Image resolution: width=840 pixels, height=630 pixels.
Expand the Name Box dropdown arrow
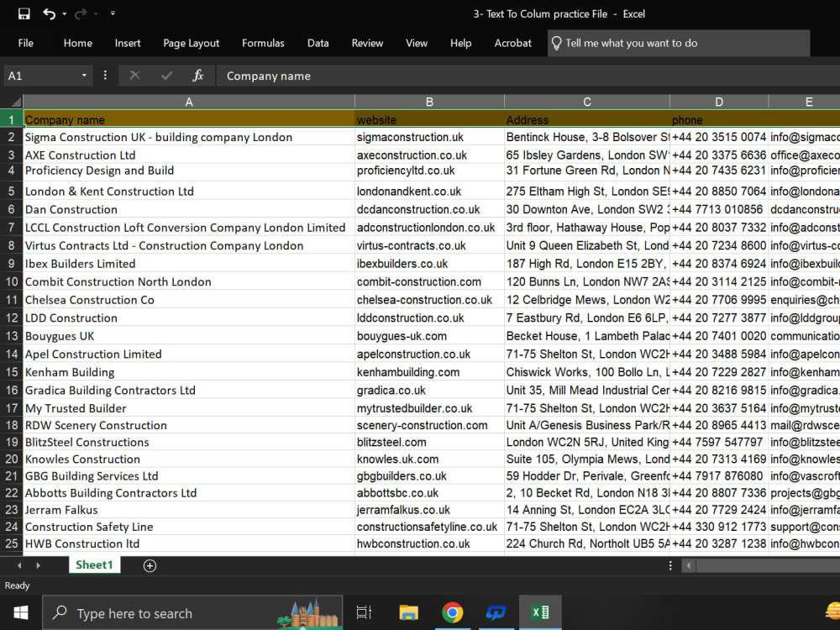[84, 76]
